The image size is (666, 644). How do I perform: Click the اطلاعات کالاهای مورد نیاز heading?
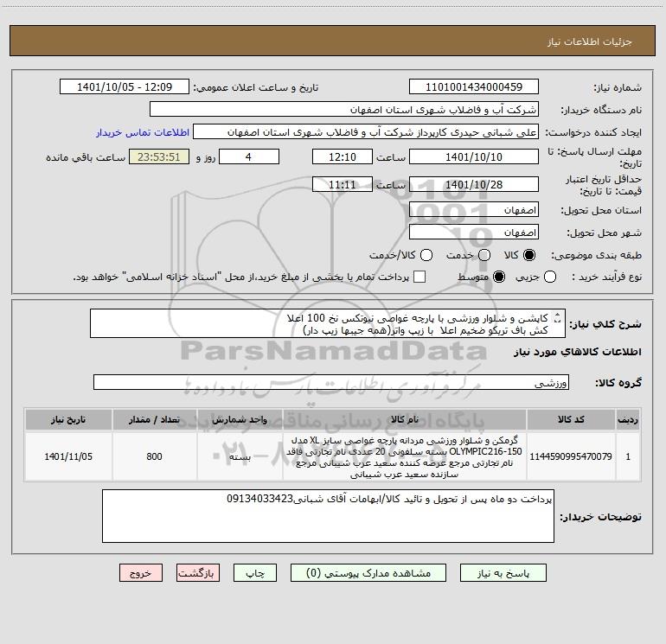coord(578,352)
